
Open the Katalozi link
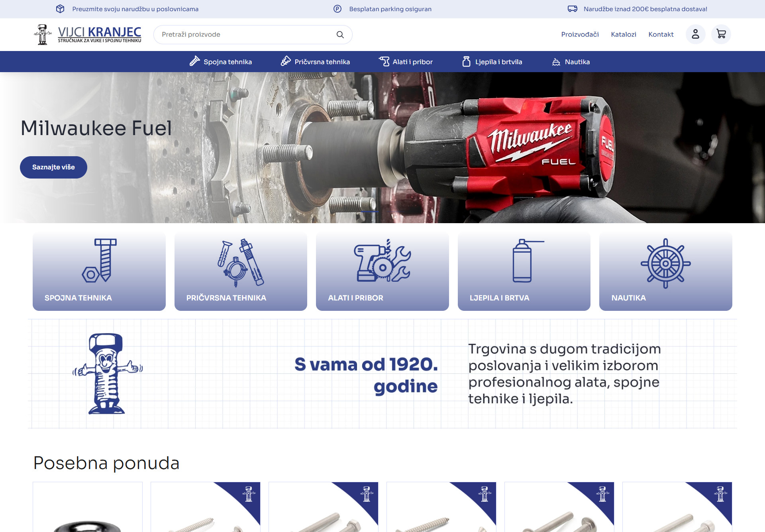click(623, 35)
